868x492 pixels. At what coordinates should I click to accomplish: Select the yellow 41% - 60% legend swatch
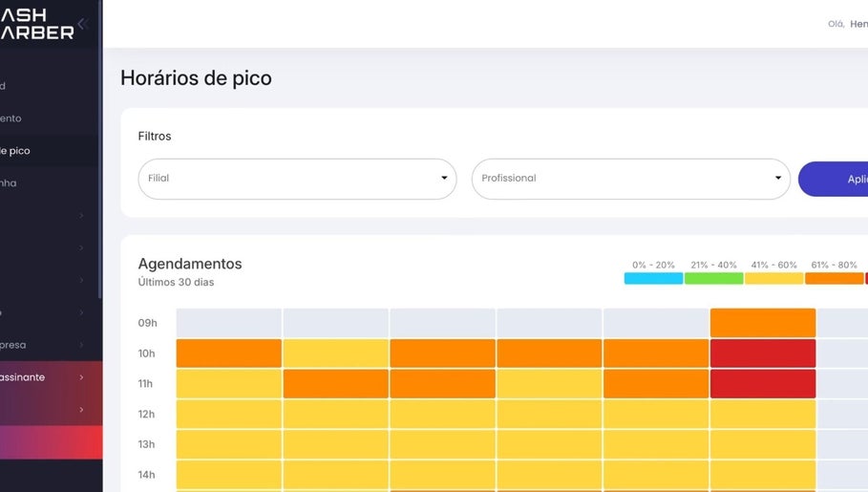pos(773,278)
